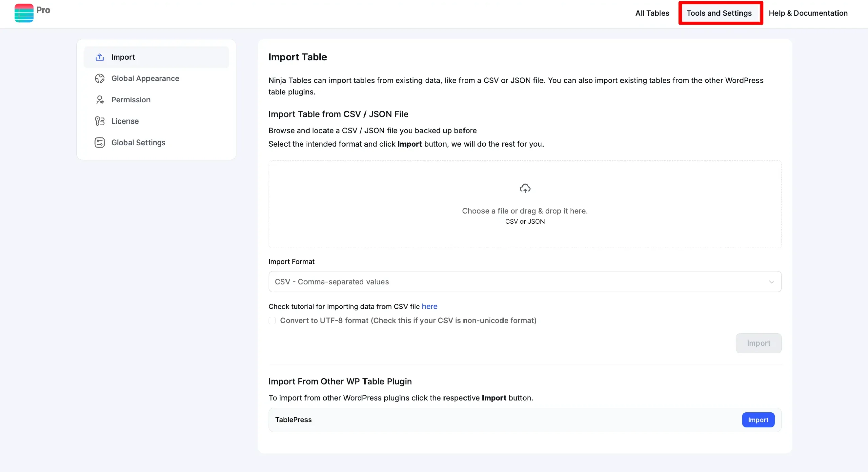Open the CSV tutorial 'here' link

point(430,307)
